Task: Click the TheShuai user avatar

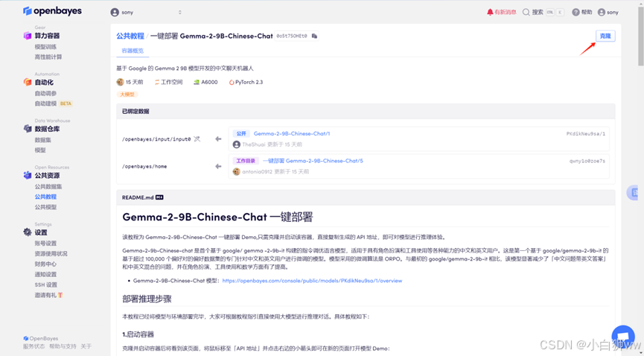Action: pyautogui.click(x=236, y=144)
